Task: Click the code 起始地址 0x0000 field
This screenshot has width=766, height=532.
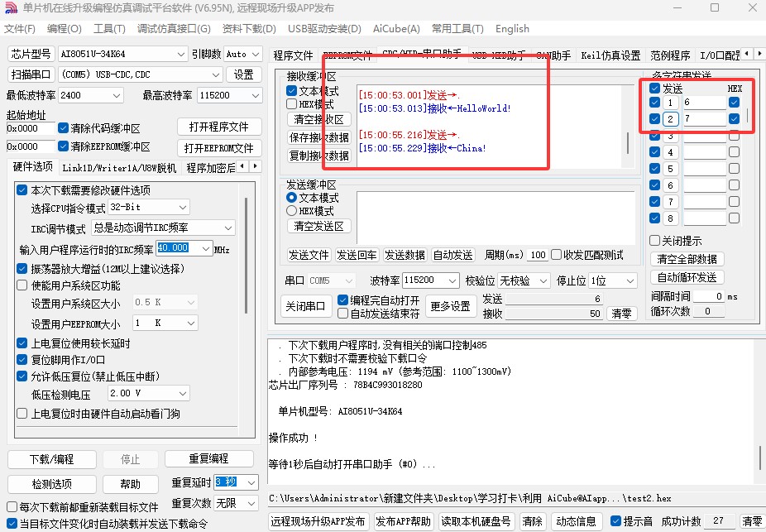Action: (31, 128)
